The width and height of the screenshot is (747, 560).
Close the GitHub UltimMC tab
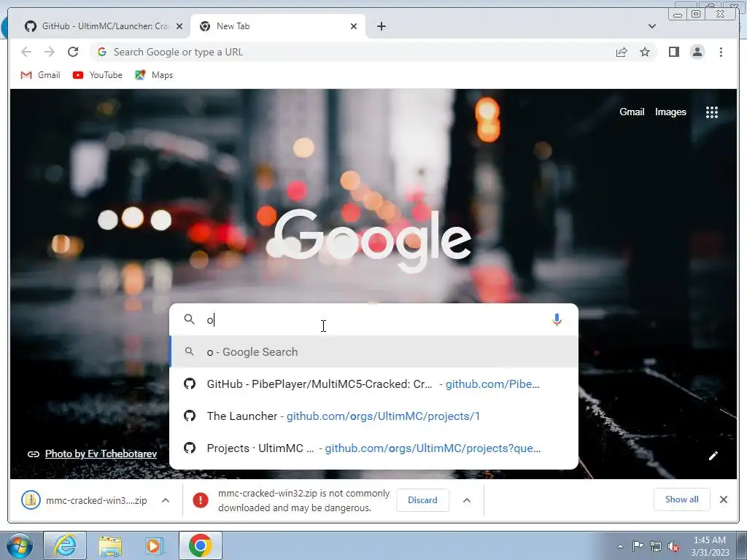179,26
